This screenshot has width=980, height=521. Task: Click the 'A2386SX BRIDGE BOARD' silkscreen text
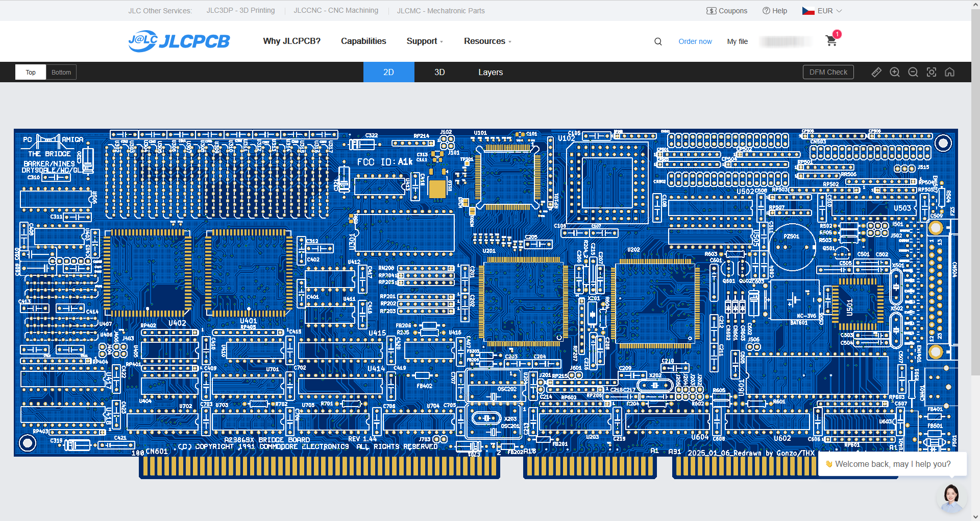[267, 440]
